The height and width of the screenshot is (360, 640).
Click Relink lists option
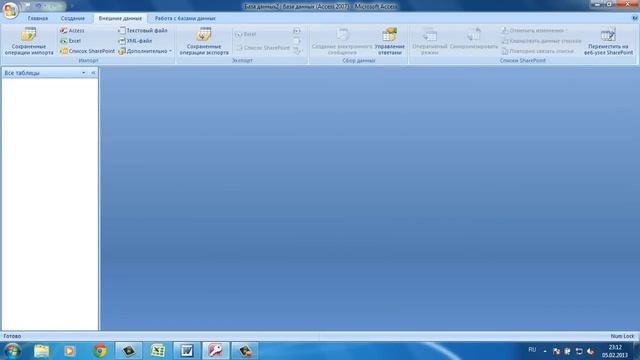(537, 51)
